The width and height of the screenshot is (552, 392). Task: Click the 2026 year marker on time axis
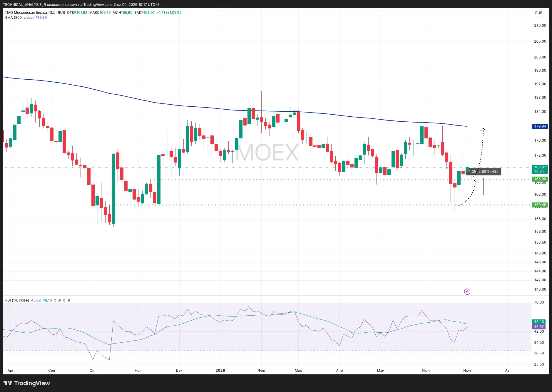tap(220, 371)
